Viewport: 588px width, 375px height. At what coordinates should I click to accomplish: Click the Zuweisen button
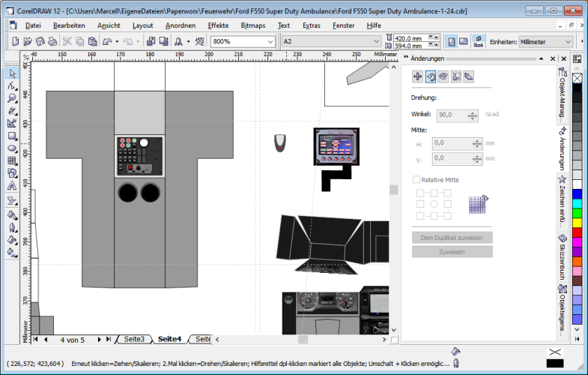(452, 252)
